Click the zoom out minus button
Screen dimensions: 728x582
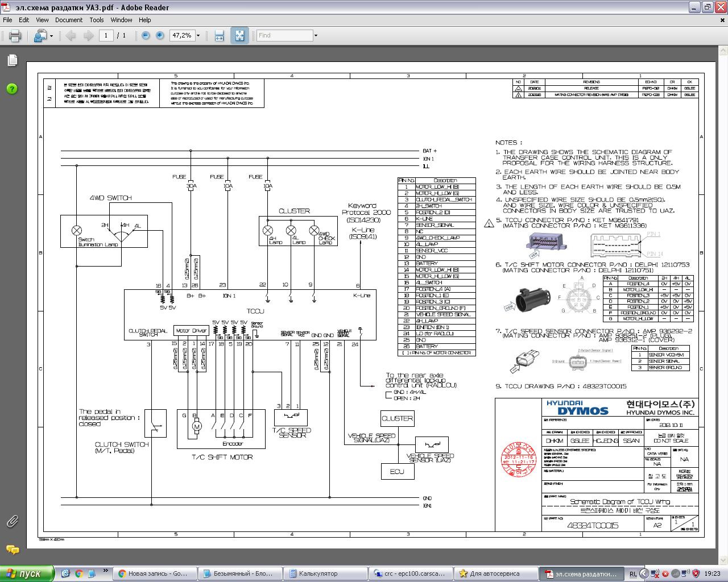point(146,35)
